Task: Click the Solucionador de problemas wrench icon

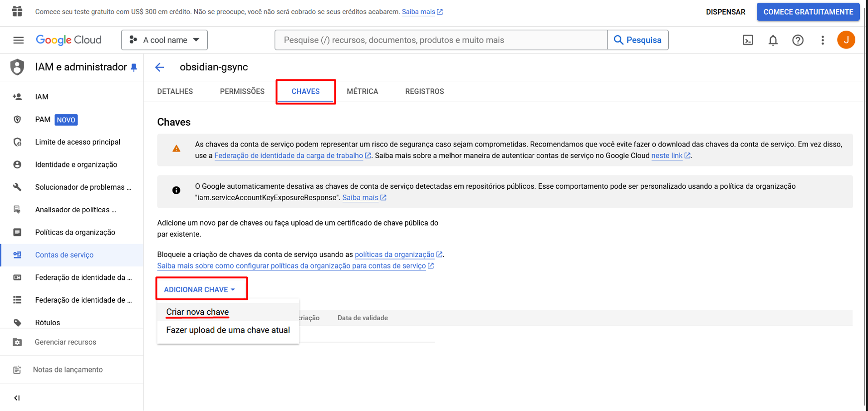Action: 17,187
